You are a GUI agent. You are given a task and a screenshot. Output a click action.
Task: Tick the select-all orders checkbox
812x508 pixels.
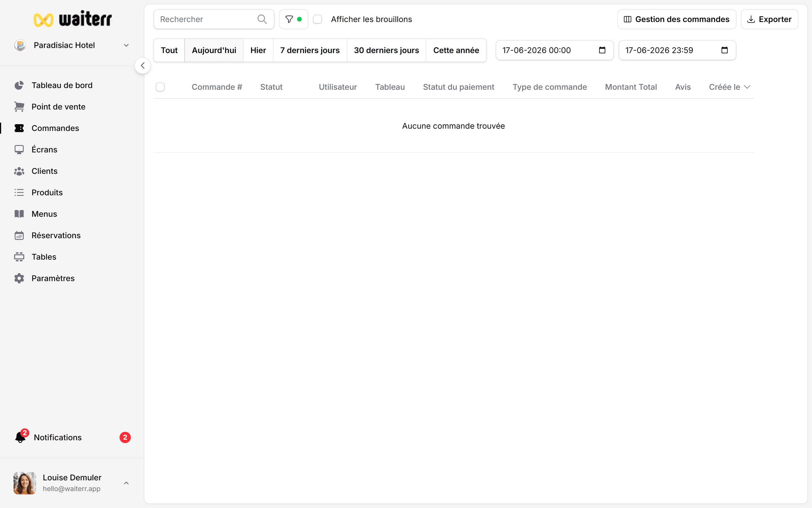(160, 87)
